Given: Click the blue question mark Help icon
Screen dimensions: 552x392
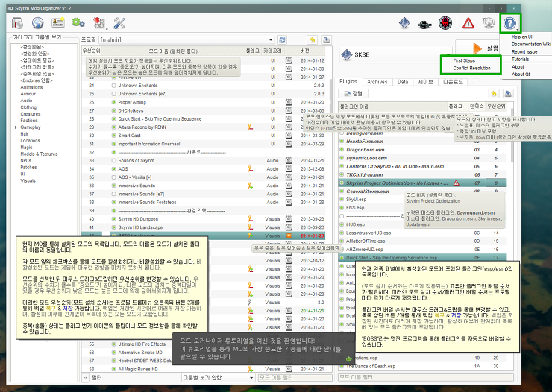Looking at the screenshot, I should tap(509, 23).
